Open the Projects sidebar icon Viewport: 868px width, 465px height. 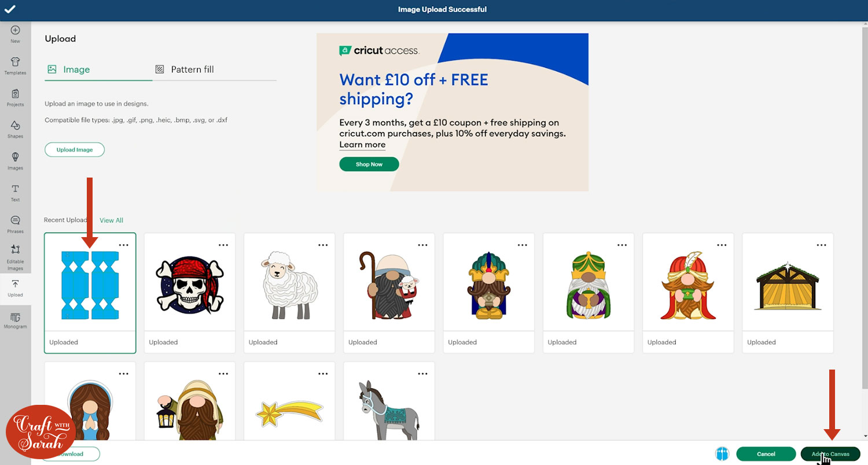(x=15, y=94)
